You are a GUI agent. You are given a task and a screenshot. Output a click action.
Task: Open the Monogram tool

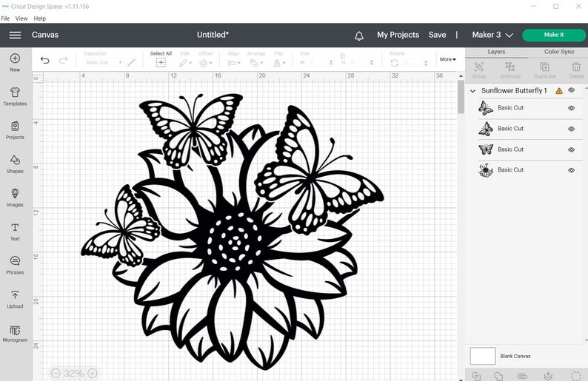coord(15,333)
